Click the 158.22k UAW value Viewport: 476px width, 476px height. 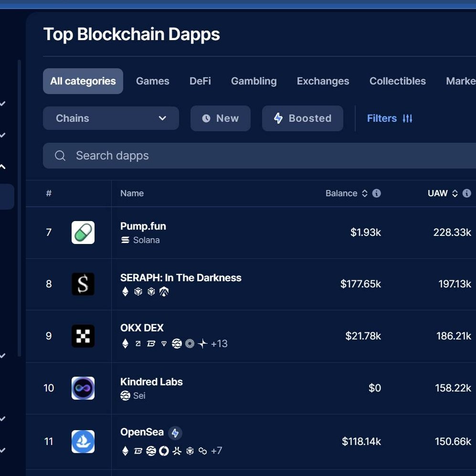click(x=453, y=388)
